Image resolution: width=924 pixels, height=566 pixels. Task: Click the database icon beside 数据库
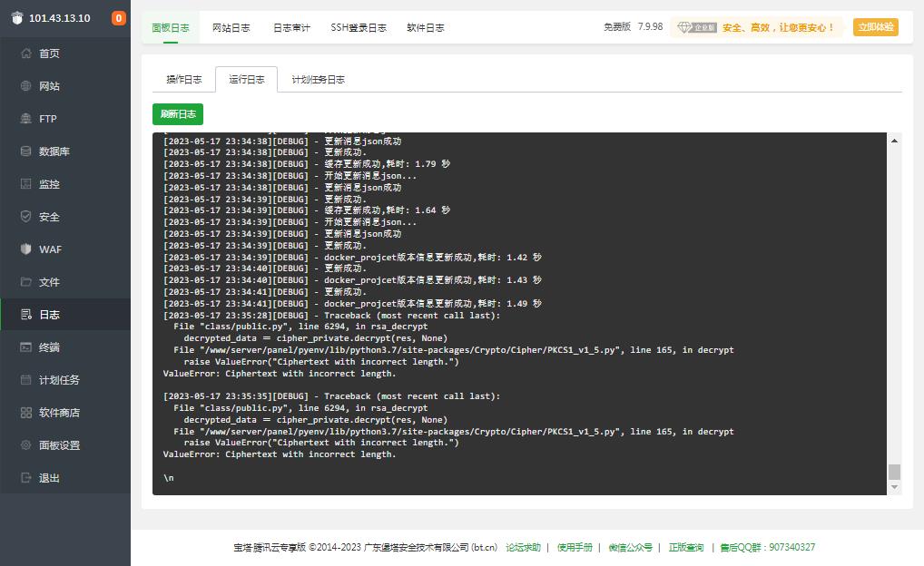click(x=26, y=151)
